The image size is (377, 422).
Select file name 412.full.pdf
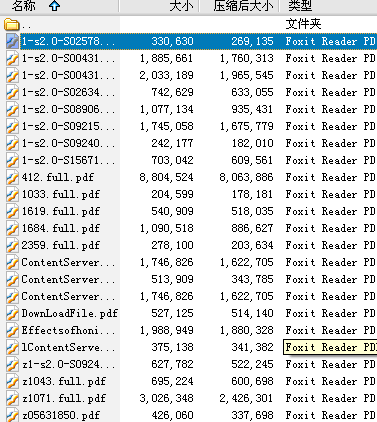(58, 177)
